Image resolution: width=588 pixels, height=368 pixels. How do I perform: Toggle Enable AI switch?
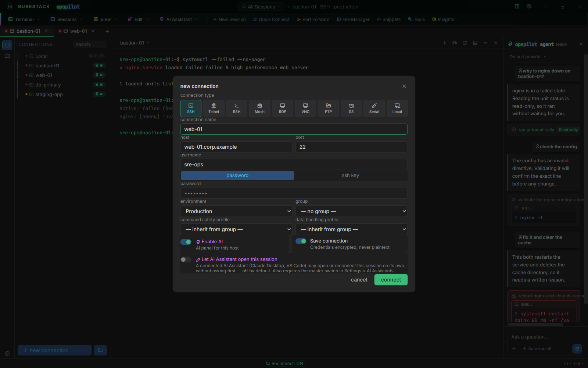[x=186, y=242]
